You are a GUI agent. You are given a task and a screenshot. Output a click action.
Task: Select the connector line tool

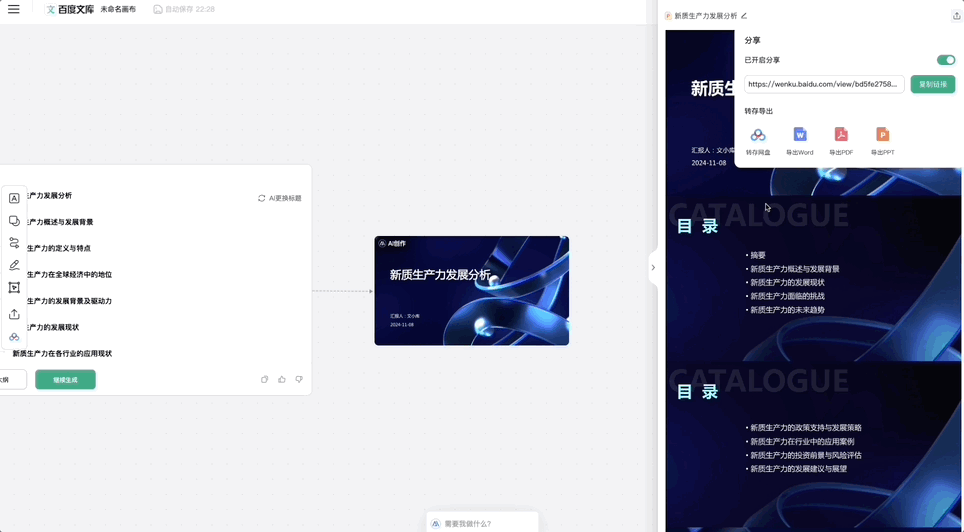coord(14,243)
